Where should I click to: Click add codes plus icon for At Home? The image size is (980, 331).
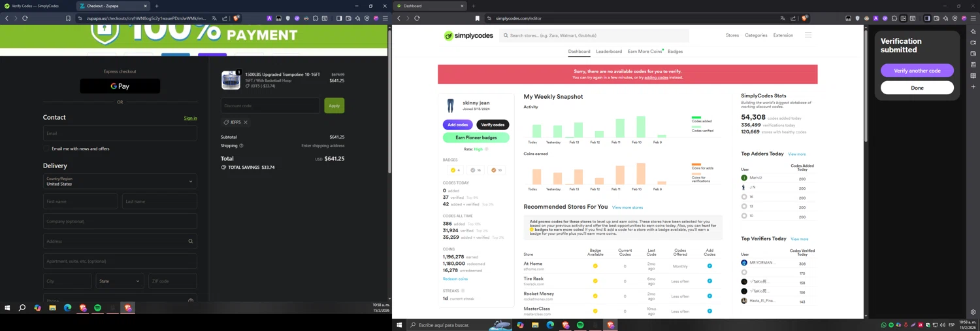(x=710, y=266)
